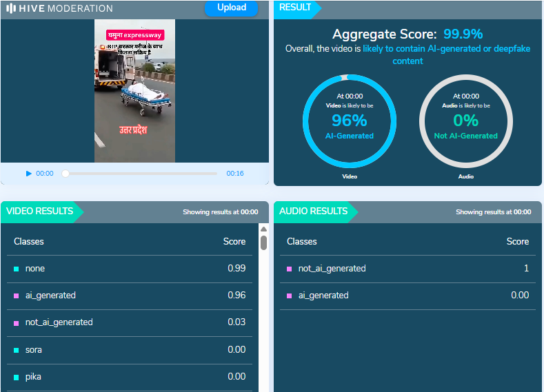
Task: Click the video seek slider handle
Action: tap(66, 174)
